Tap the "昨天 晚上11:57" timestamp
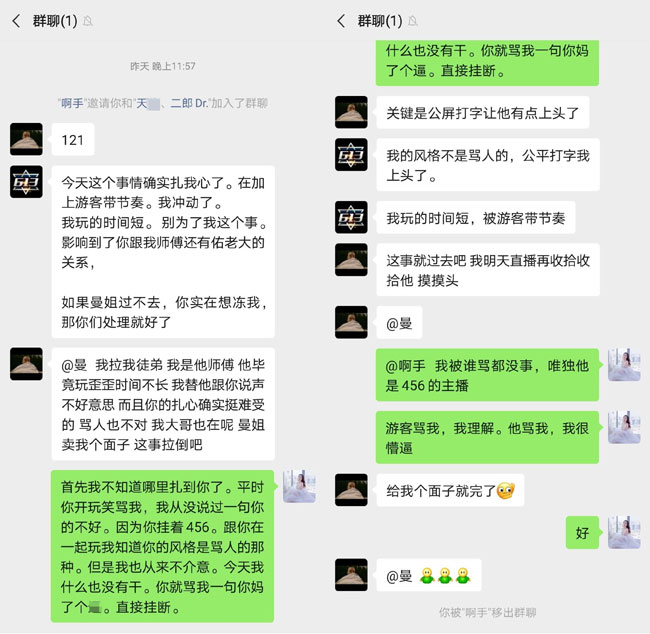This screenshot has height=634, width=650. tap(162, 66)
